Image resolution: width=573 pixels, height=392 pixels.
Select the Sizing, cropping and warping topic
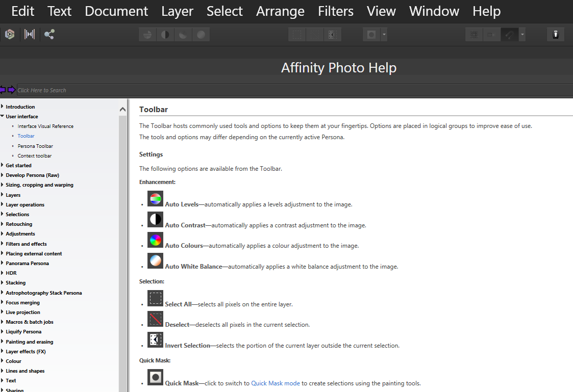click(x=39, y=185)
